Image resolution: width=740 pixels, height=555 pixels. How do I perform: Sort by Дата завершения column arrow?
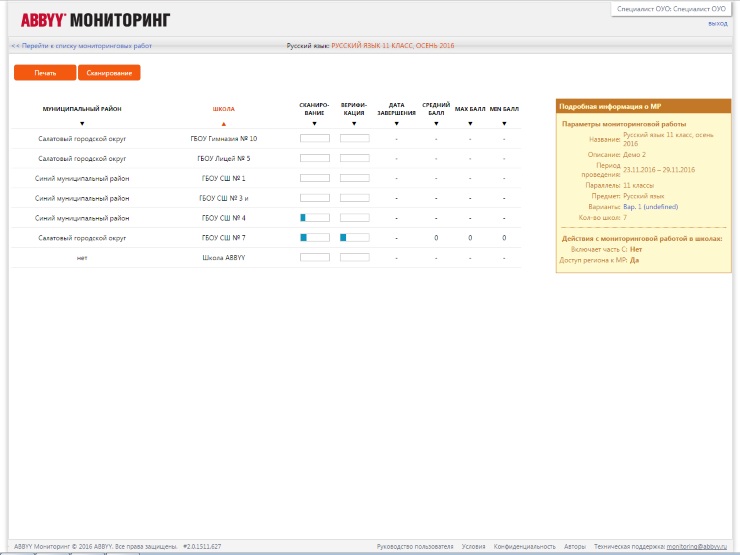(x=396, y=124)
